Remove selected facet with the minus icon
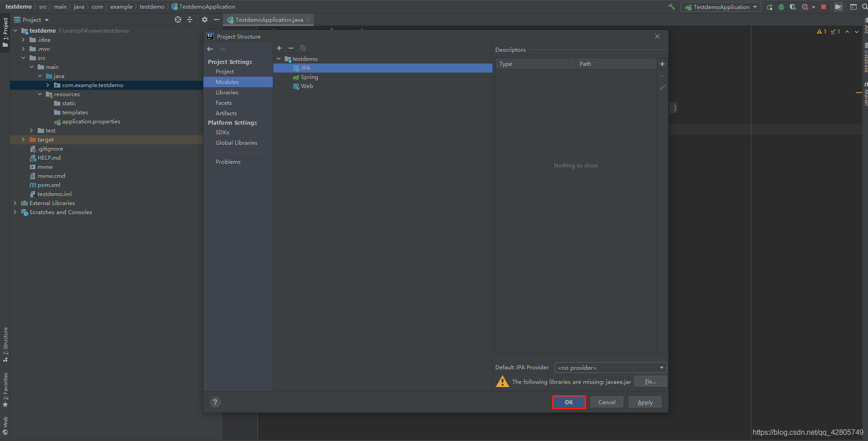868x441 pixels. click(291, 48)
